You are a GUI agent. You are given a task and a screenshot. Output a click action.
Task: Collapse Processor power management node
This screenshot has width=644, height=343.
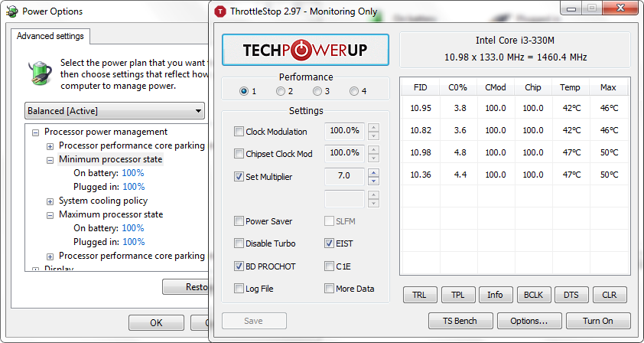(36, 132)
